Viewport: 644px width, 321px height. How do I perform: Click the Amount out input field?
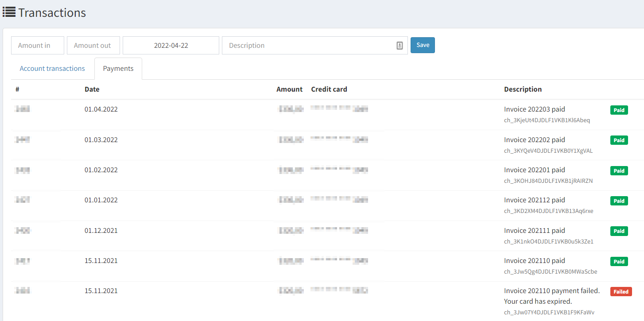93,46
